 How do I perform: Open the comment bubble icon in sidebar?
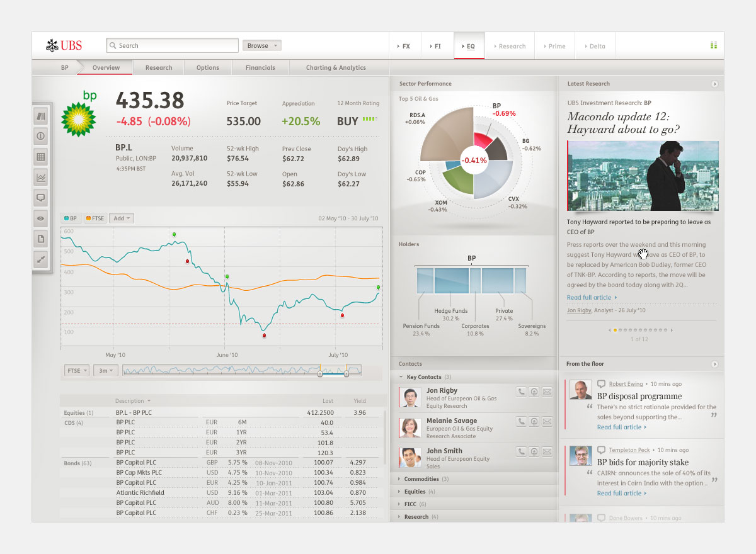pyautogui.click(x=41, y=198)
